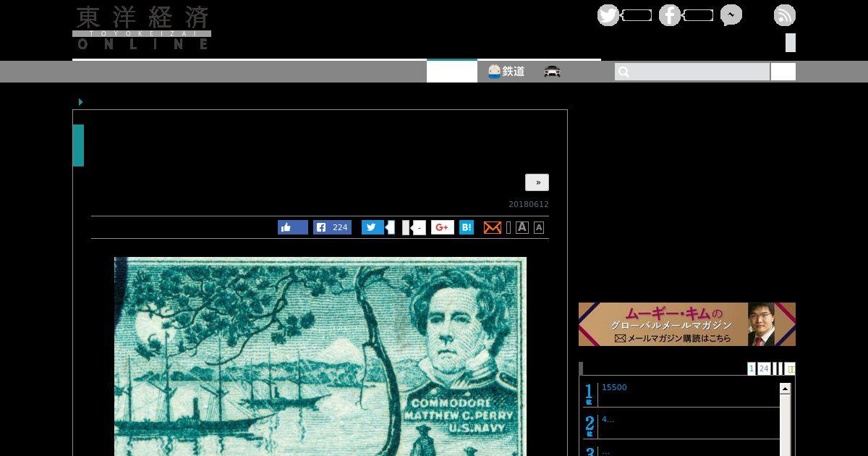
Task: Open ranking item 15500
Action: (x=614, y=387)
